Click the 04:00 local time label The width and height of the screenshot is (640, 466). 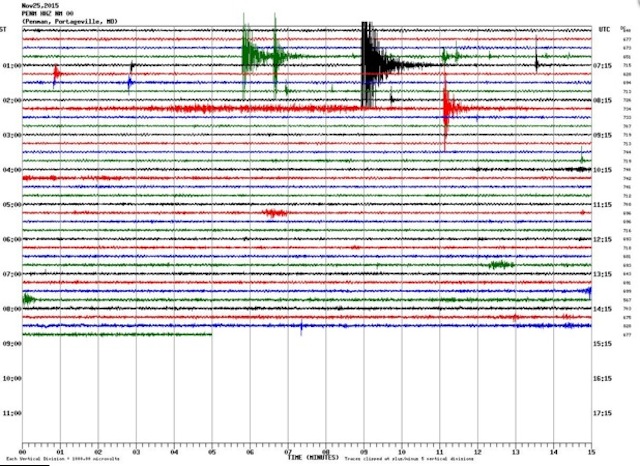(x=12, y=170)
